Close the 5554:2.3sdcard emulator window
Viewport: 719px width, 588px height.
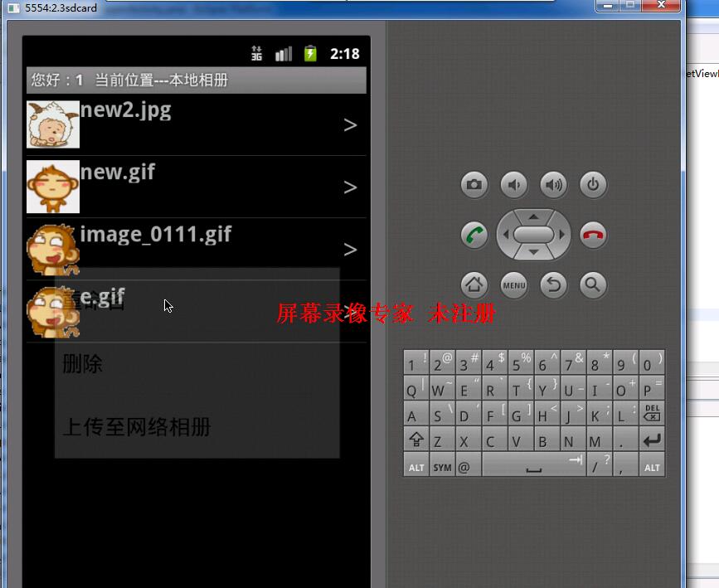tap(661, 5)
